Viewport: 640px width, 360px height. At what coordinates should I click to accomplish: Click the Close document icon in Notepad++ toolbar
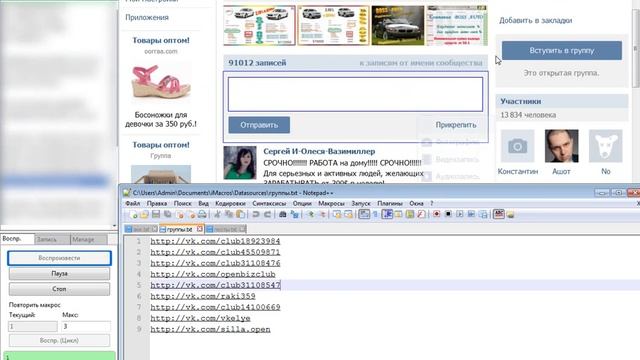click(x=180, y=214)
